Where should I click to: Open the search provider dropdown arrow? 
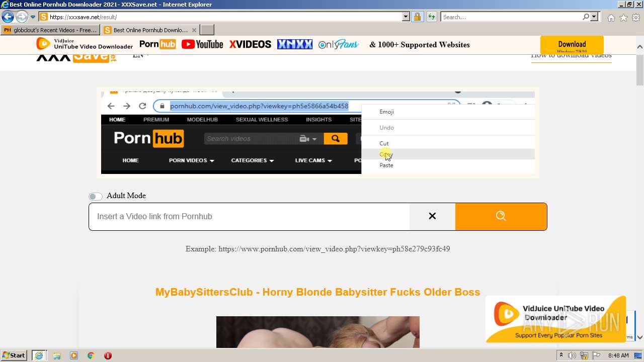594,17
